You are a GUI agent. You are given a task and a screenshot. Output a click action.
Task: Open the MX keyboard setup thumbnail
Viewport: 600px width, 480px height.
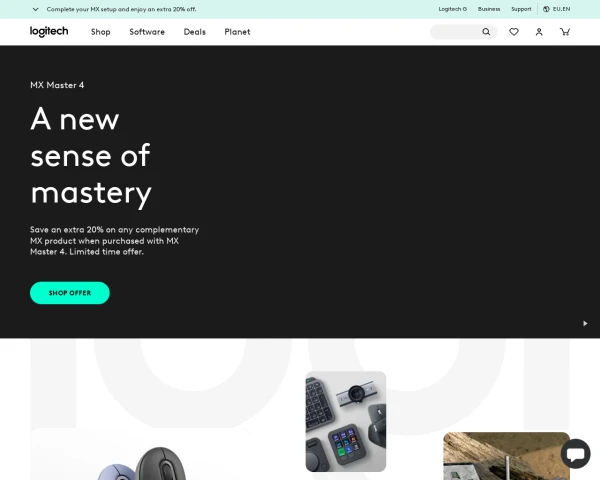[346, 421]
